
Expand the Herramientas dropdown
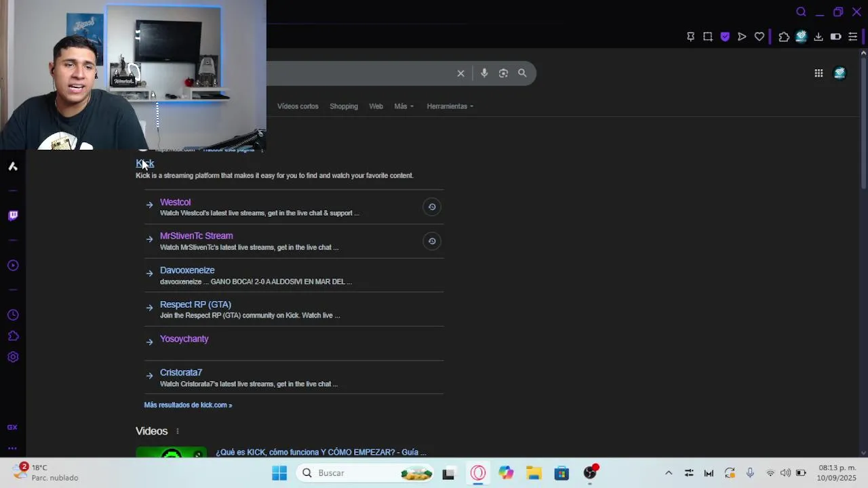(x=450, y=106)
